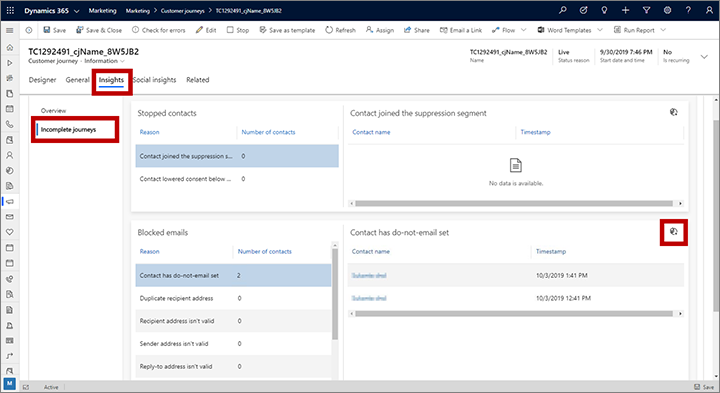Open first do-not-email contact at 1:41 PM

[x=369, y=275]
